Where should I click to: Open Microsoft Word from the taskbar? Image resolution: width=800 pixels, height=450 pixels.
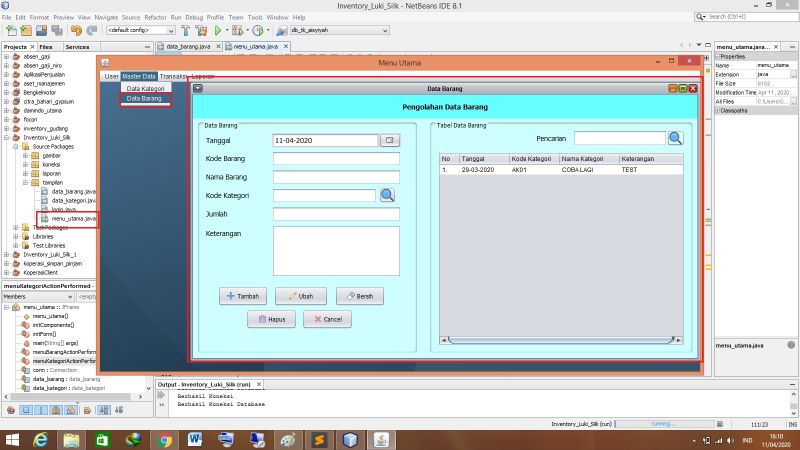[195, 440]
